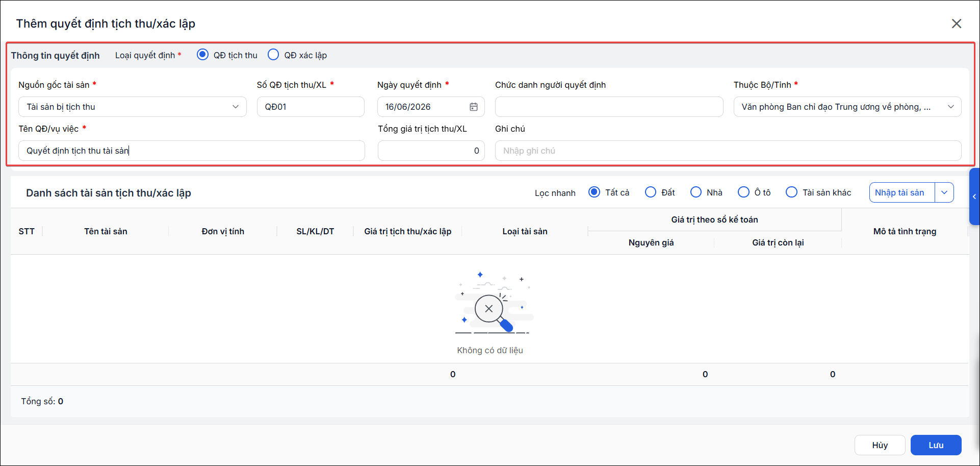Filter asset list by Tài sản khác

pyautogui.click(x=791, y=192)
